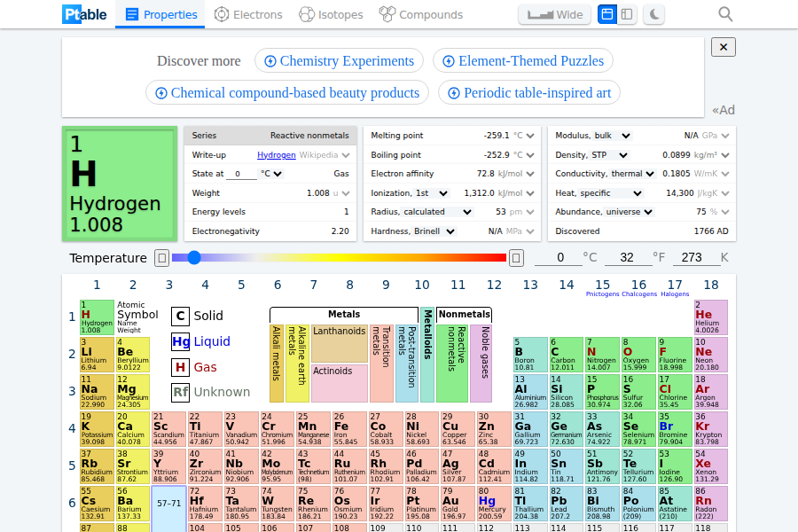The height and width of the screenshot is (532, 798).
Task: Select the table-on-top layout icon
Action: point(607,14)
